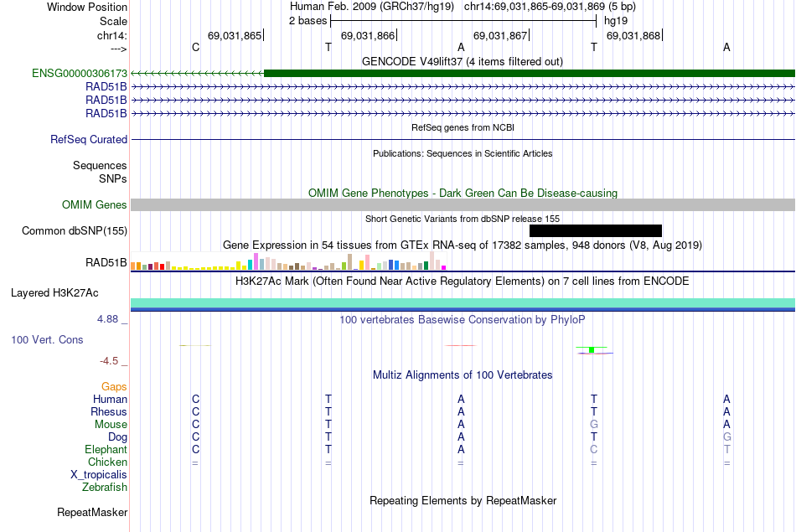Select the Zebrafish alignment row label
Screen dimensions: 796x532
tap(105, 487)
